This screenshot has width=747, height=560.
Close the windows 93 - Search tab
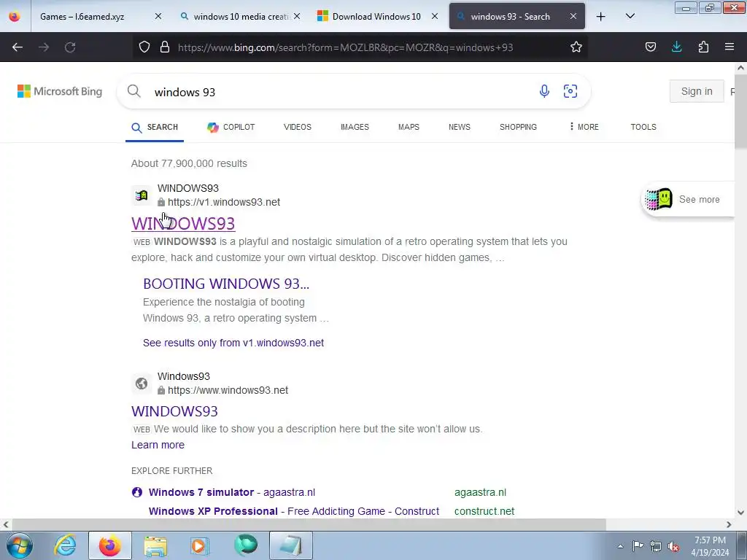573,17
